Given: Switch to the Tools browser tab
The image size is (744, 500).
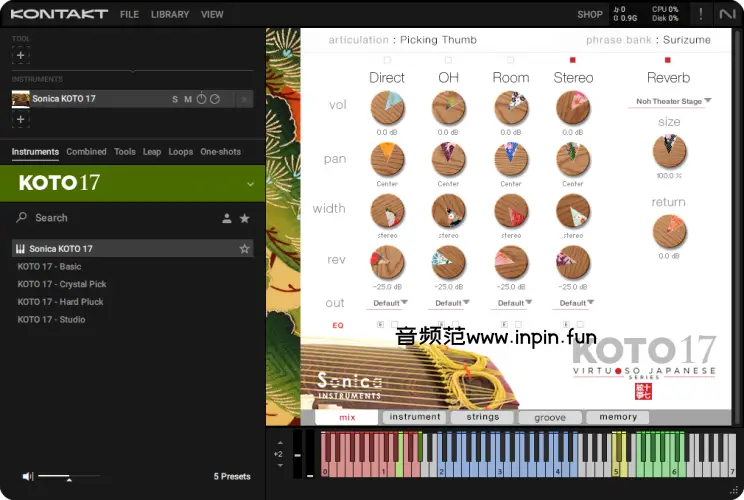Looking at the screenshot, I should 125,152.
